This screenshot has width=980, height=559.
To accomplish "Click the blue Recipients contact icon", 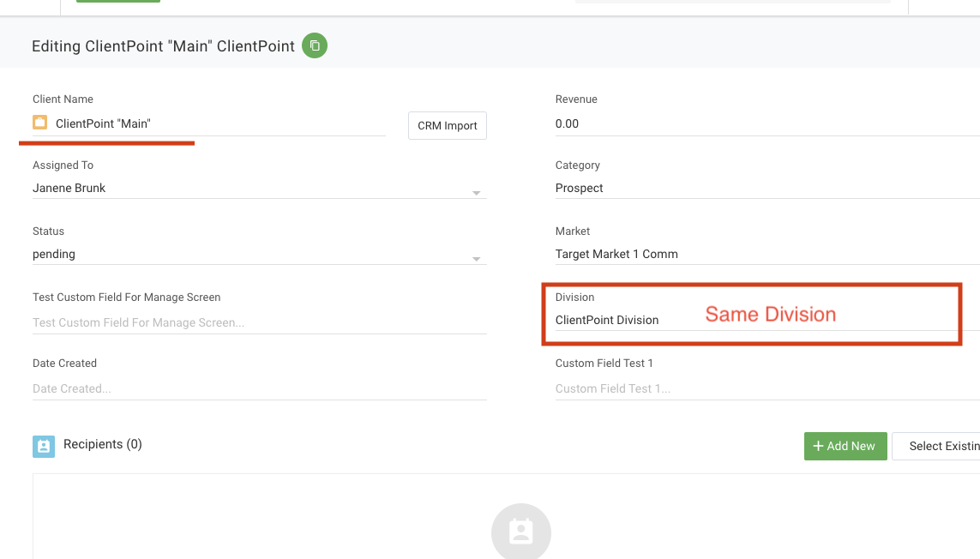I will point(44,446).
